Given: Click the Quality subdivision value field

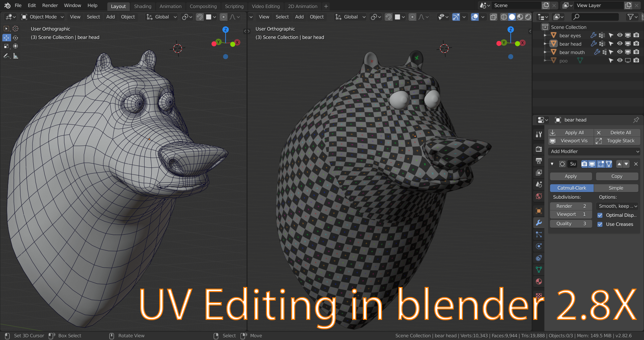Looking at the screenshot, I should click(571, 224).
